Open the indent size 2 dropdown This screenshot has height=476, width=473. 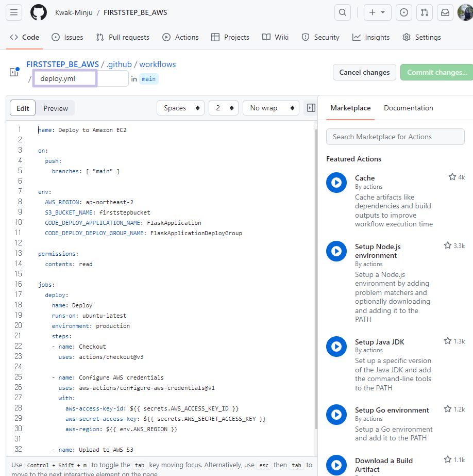[224, 108]
